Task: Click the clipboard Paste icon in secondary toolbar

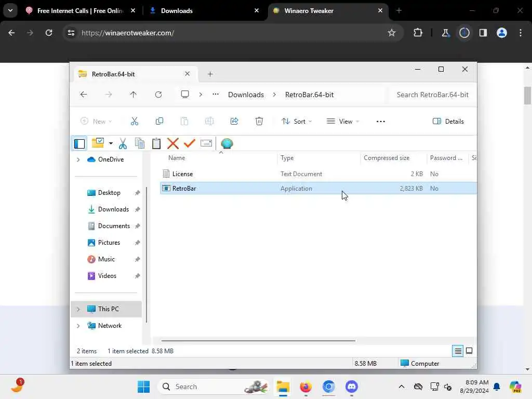Action: 156,143
